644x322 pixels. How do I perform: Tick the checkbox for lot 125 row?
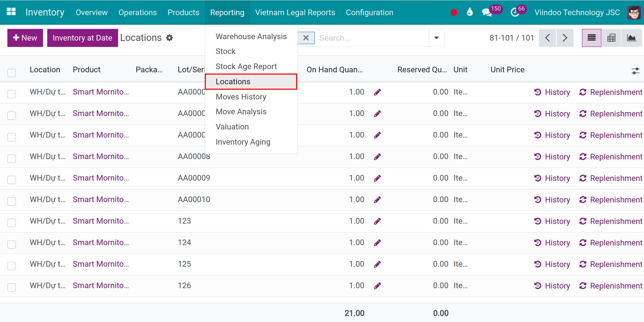(12, 266)
